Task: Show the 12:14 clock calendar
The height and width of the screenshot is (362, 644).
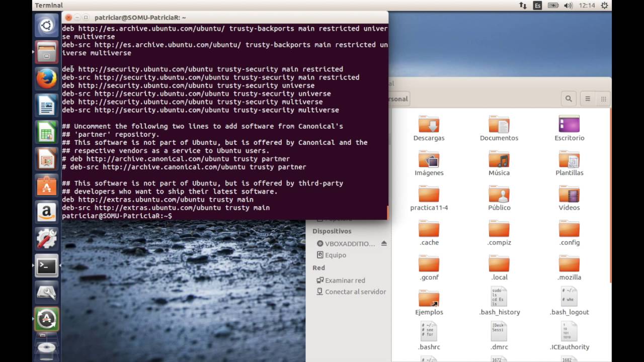Action: (587, 6)
